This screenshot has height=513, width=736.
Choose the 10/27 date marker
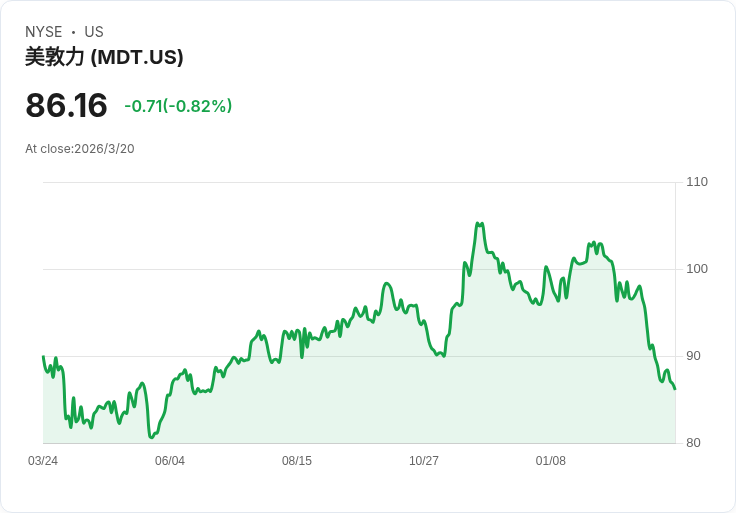tap(424, 461)
